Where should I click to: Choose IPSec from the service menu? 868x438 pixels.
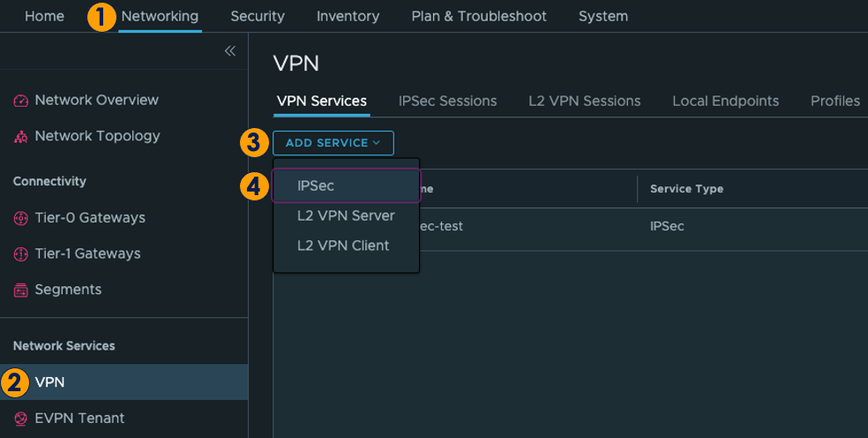pos(346,185)
